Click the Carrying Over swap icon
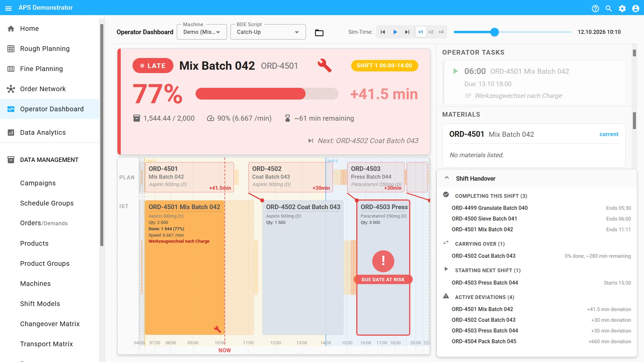This screenshot has width=644, height=362. click(x=446, y=243)
